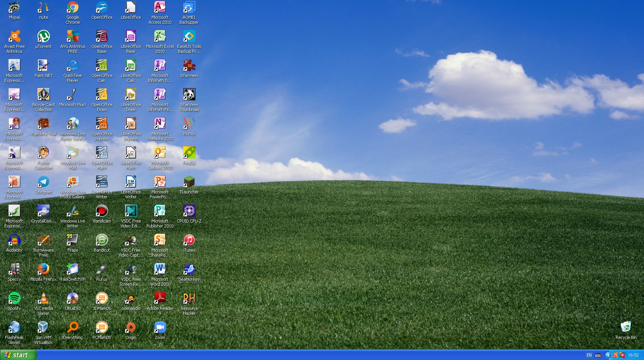Click the Everything search icon

tap(72, 328)
